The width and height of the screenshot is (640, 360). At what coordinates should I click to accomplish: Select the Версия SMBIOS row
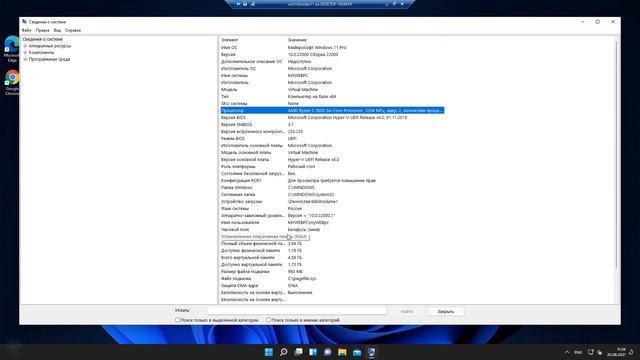(332, 124)
